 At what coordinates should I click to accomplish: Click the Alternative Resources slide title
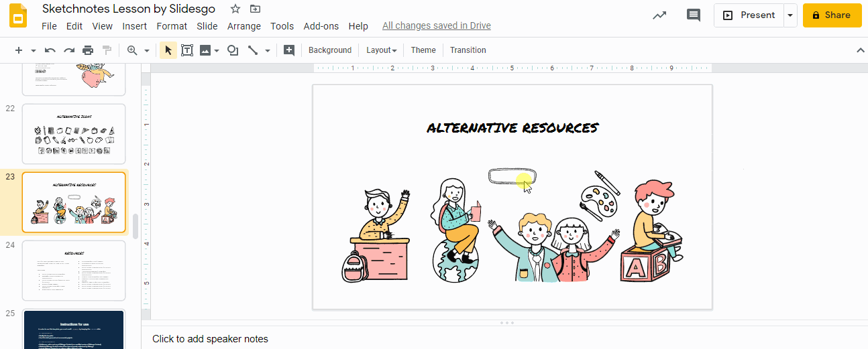coord(512,128)
